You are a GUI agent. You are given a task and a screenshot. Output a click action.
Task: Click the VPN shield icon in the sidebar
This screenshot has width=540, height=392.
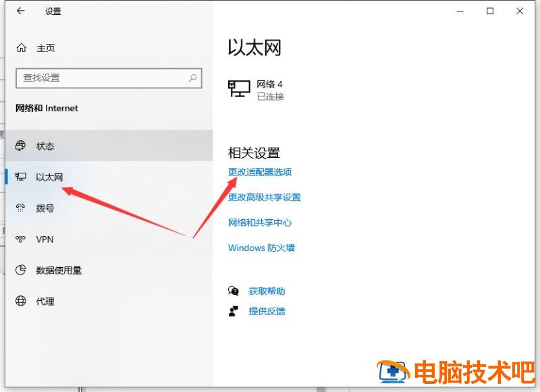pos(20,239)
